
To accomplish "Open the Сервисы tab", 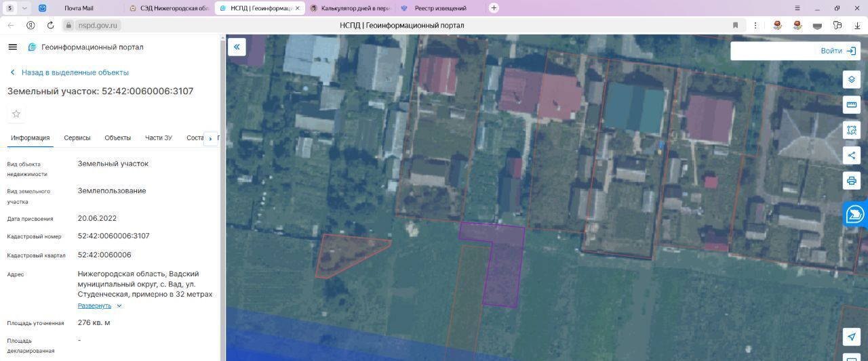I will point(77,137).
